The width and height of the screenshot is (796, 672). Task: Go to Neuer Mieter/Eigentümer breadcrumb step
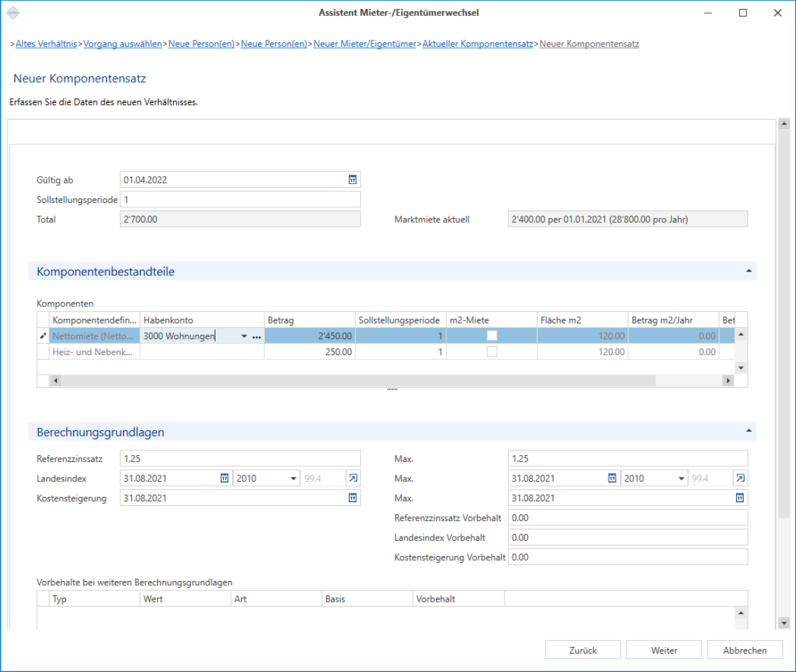[364, 44]
